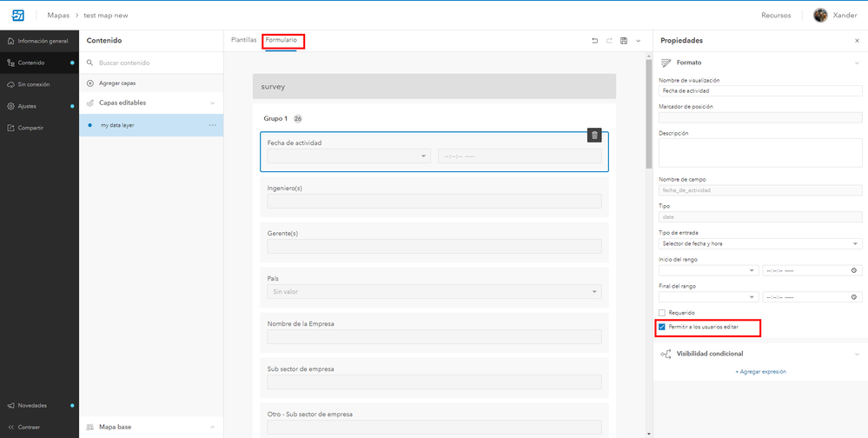Switch to the Formulario tab
The width and height of the screenshot is (868, 438).
pyautogui.click(x=281, y=41)
